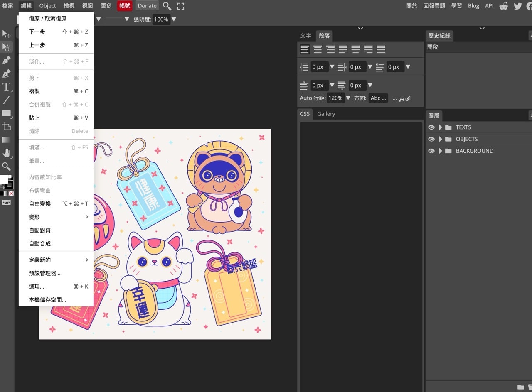532x392 pixels.
Task: Toggle fullscreen mode icon
Action: click(180, 6)
